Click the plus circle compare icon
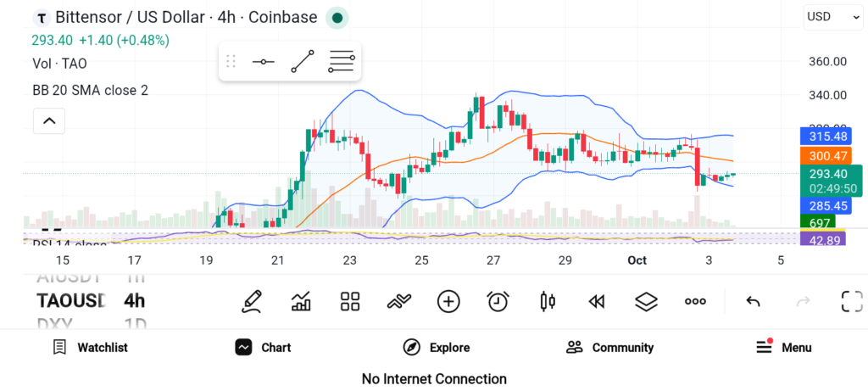 448,301
